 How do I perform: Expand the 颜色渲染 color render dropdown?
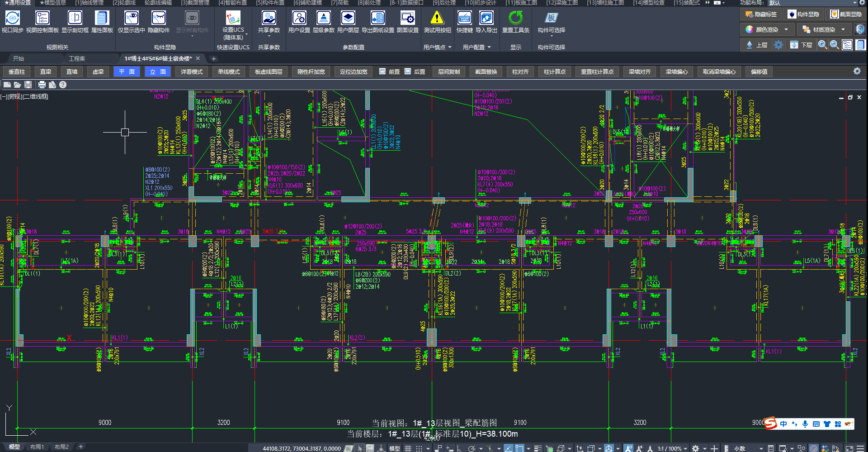coord(786,29)
